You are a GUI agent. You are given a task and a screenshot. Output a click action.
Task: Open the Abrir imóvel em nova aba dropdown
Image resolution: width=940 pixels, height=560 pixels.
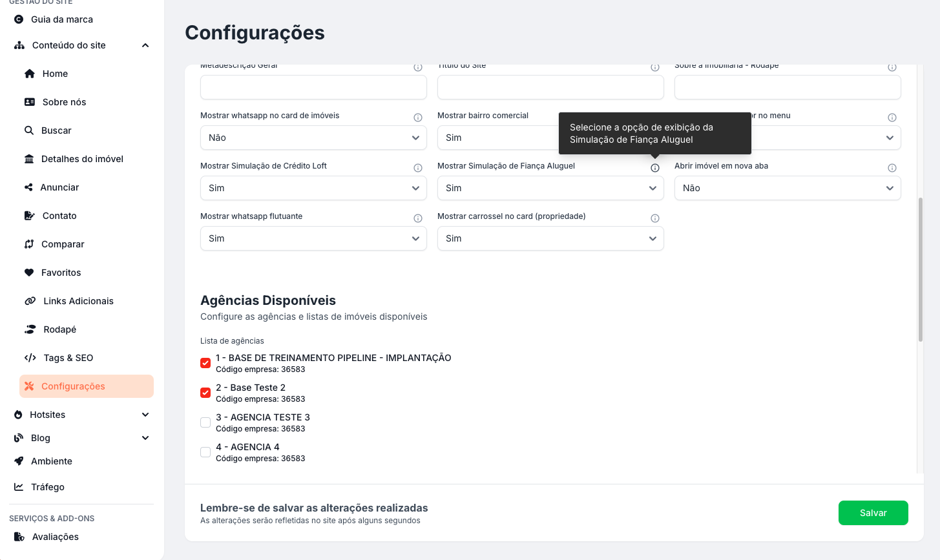(x=787, y=188)
